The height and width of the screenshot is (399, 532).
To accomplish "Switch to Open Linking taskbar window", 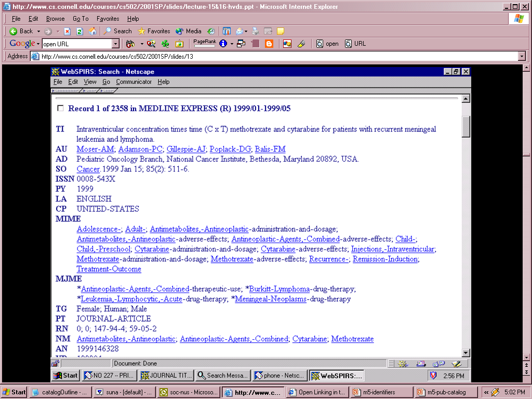I will tap(316, 392).
